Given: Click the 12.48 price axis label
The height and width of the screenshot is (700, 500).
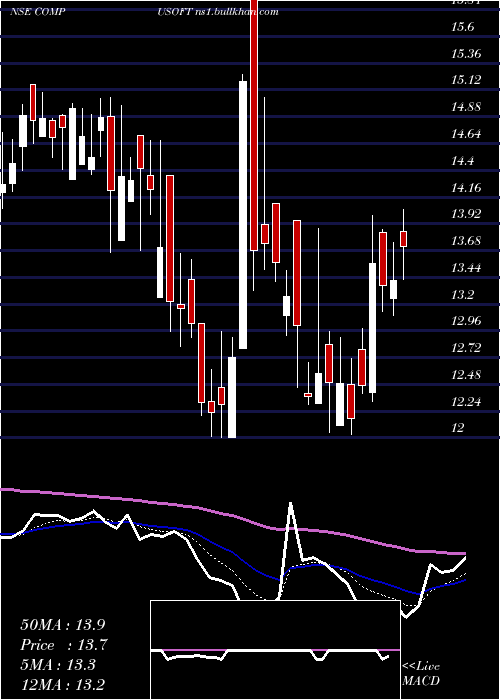Looking at the screenshot, I should 466,374.
